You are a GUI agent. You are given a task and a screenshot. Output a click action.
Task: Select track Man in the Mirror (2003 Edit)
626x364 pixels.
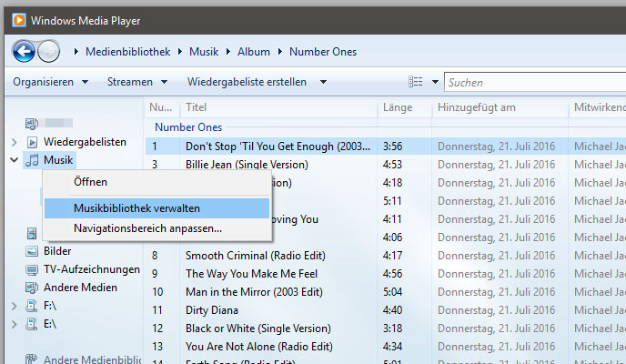254,292
